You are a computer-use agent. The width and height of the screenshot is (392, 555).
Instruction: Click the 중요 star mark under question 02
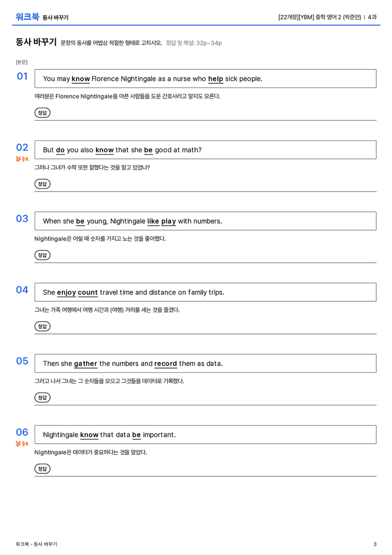22,159
